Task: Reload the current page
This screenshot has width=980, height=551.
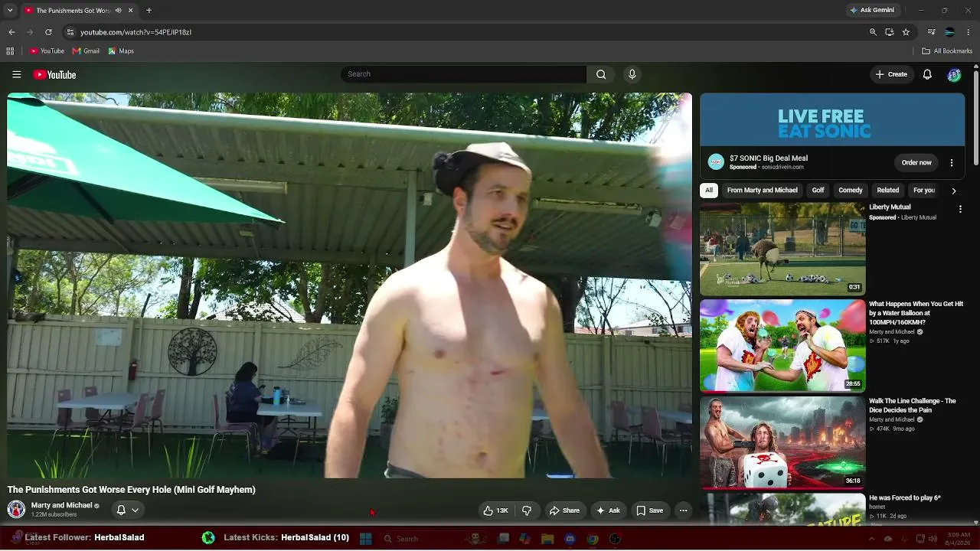Action: pos(48,32)
